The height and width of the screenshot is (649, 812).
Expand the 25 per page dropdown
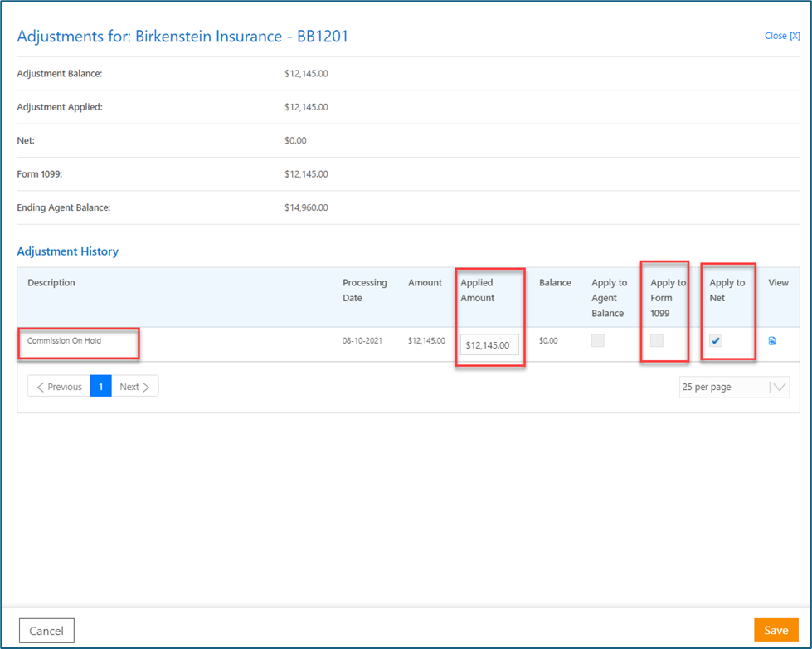coord(778,387)
